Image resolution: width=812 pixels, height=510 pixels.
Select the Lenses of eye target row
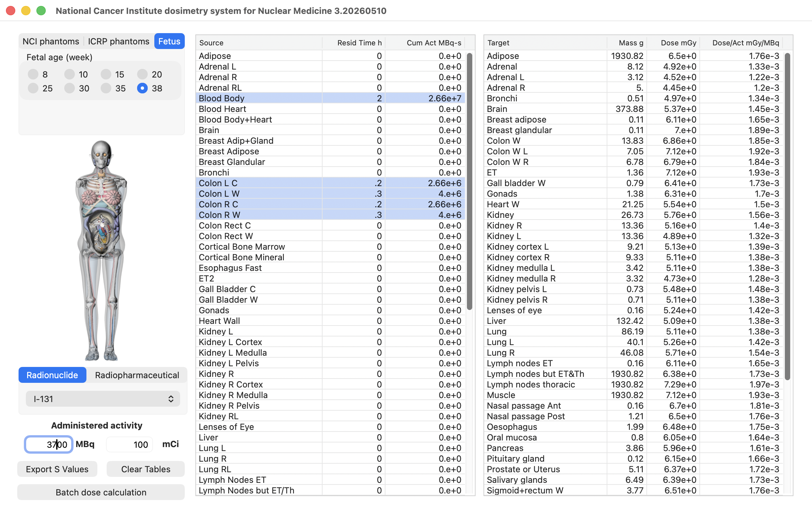(633, 310)
